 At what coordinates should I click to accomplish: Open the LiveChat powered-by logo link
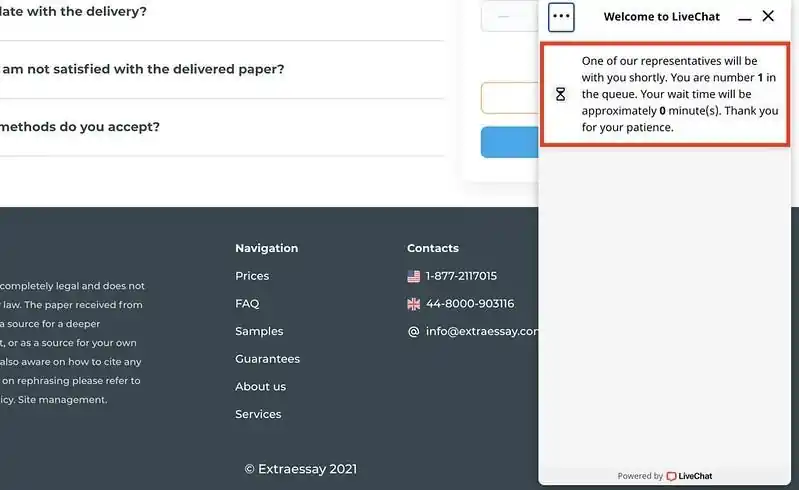(x=689, y=476)
